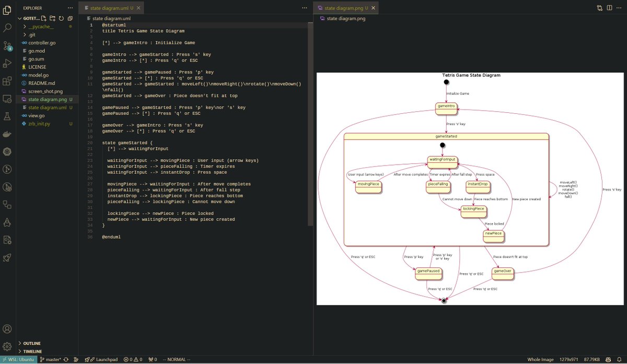The height and width of the screenshot is (364, 627).
Task: Click the synchronize changes icon in status bar
Action: click(x=66, y=359)
